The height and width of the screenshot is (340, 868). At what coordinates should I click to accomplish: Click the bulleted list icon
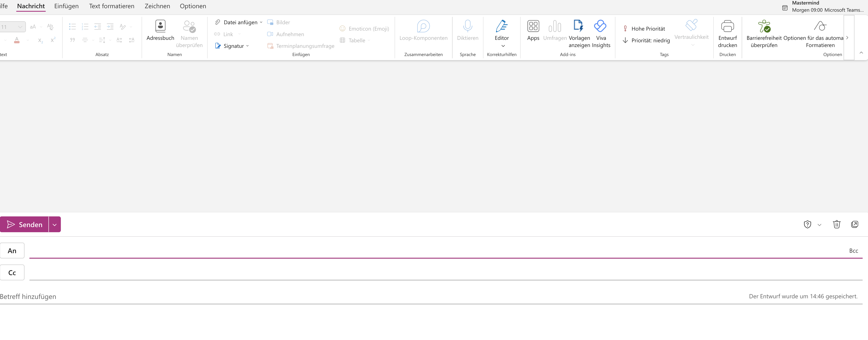click(x=72, y=27)
